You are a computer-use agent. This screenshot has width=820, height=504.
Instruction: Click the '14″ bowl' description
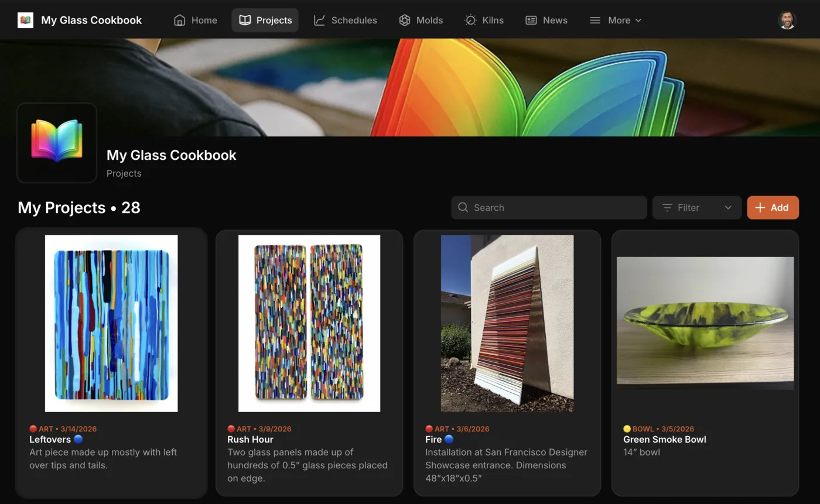pos(641,452)
